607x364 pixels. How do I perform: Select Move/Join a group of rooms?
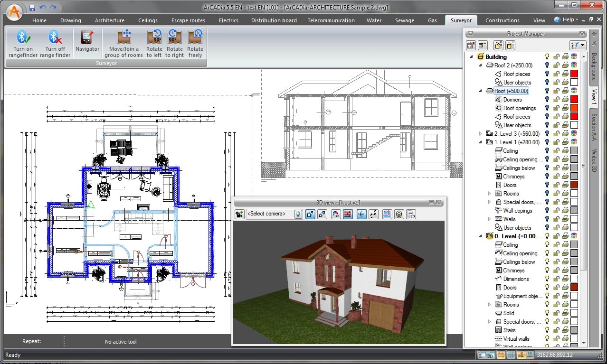(124, 37)
